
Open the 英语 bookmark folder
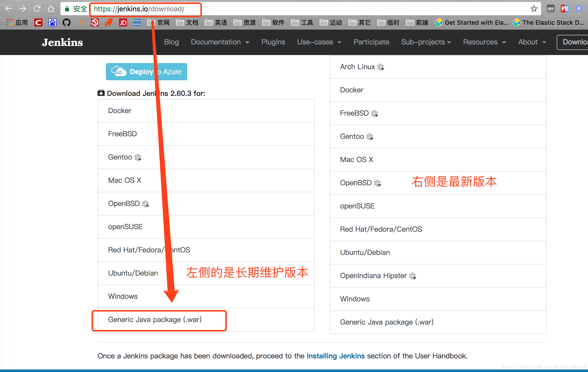216,23
